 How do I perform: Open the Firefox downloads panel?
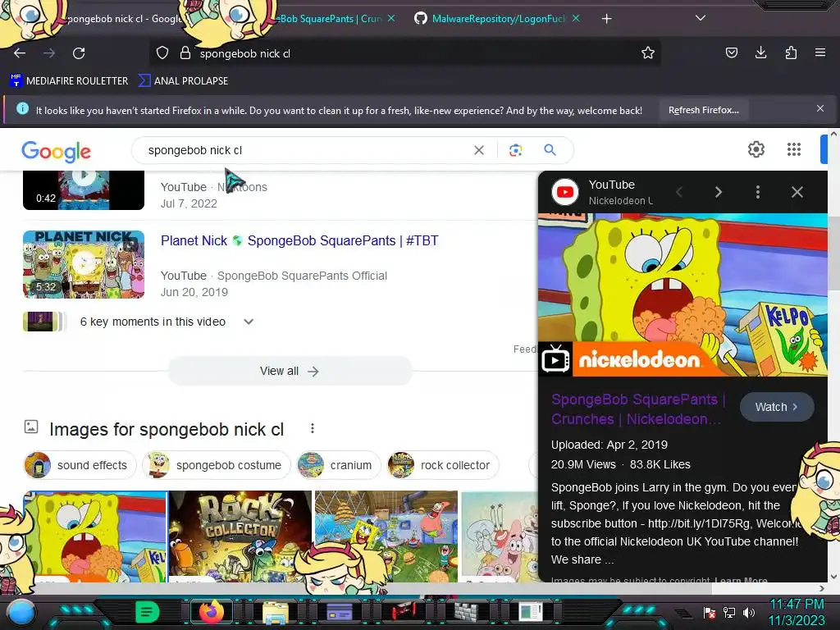click(760, 52)
